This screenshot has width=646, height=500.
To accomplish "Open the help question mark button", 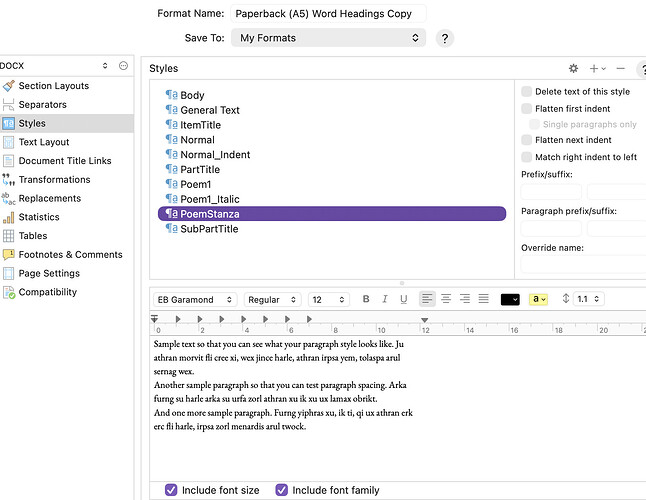I will click(x=445, y=38).
